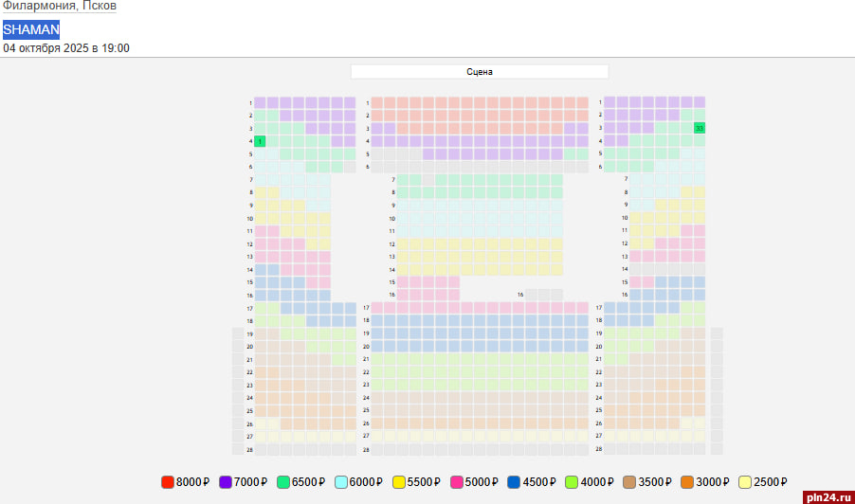The width and height of the screenshot is (855, 504).
Task: Click the orange 3000 ₽ legend swatch
Action: click(687, 482)
